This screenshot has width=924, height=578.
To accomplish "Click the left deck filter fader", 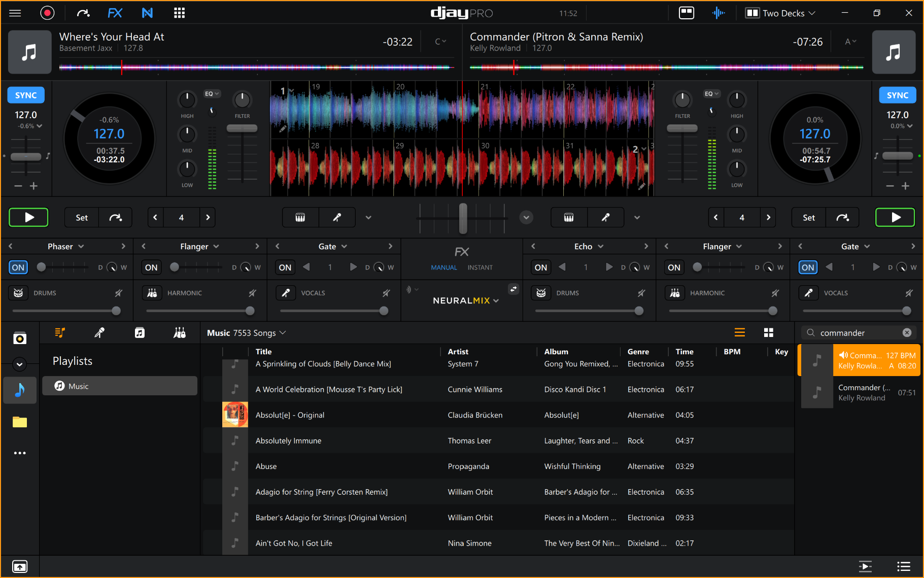I will coord(242,129).
